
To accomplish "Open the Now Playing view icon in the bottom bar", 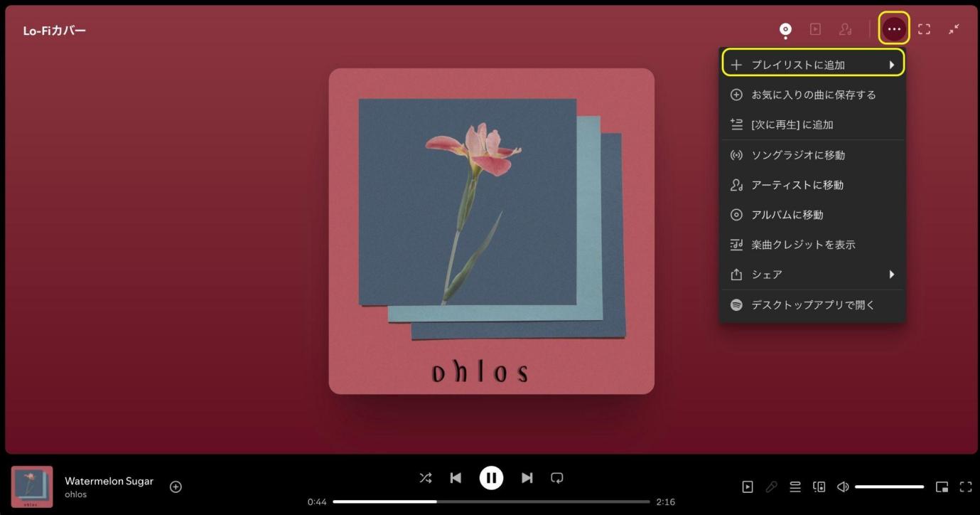I will tap(748, 487).
